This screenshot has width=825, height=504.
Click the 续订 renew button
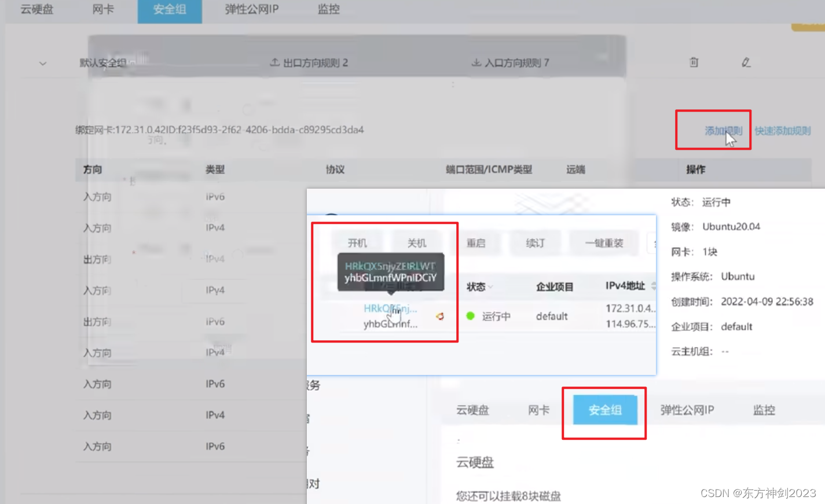tap(536, 243)
